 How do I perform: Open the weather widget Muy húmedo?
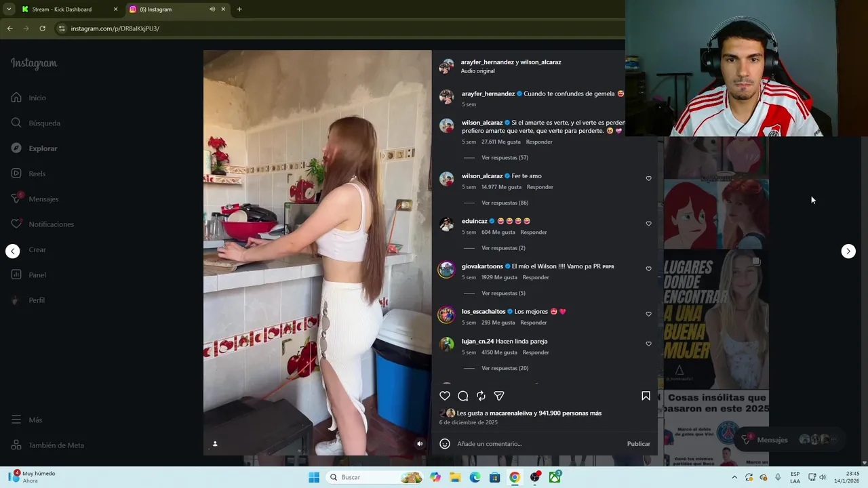coord(33,477)
